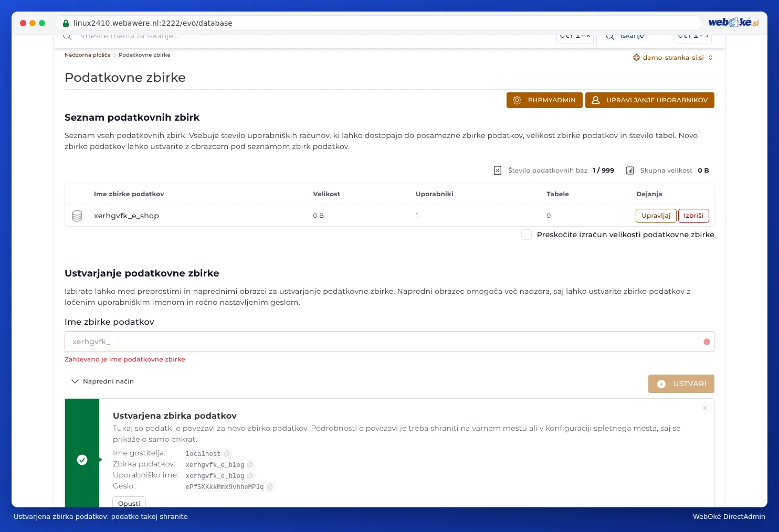The image size is (779, 532).
Task: Click the 1 / 999 database count
Action: click(603, 171)
